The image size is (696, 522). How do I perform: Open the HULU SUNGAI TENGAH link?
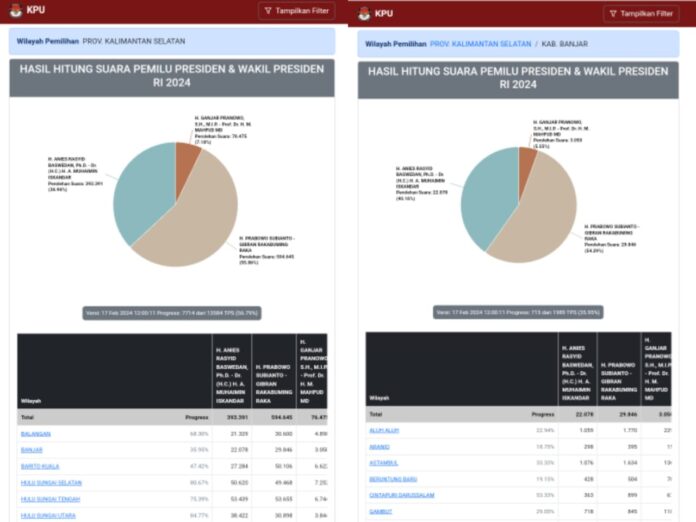click(51, 498)
